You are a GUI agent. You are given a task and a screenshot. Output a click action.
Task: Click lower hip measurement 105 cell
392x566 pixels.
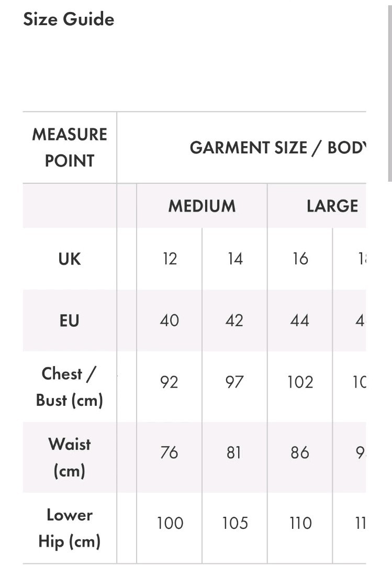coord(235,523)
